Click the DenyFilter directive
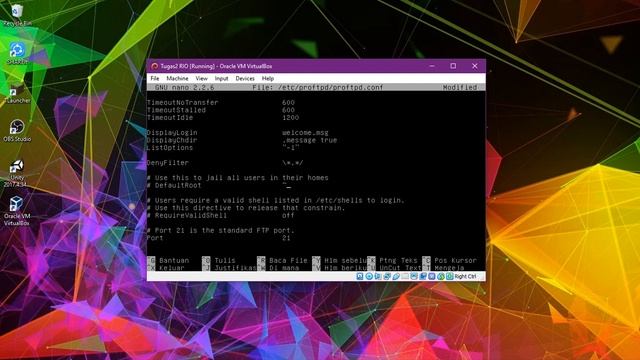This screenshot has height=360, width=640. click(168, 163)
